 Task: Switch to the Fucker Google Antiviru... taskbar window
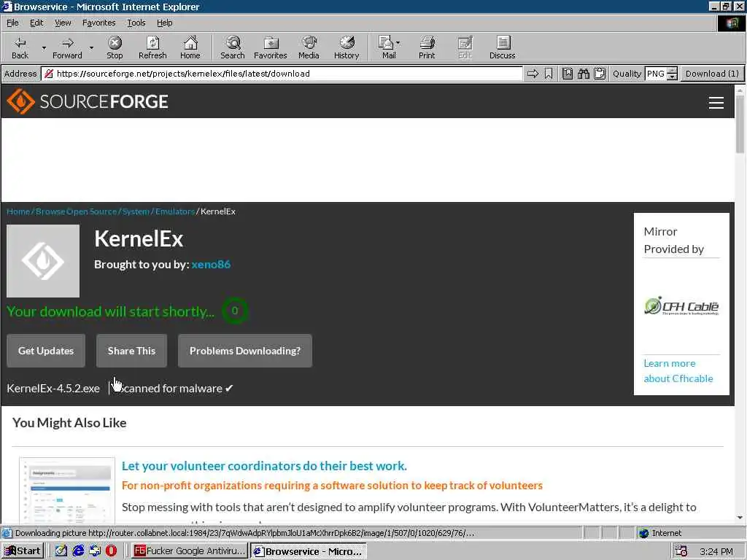click(189, 551)
